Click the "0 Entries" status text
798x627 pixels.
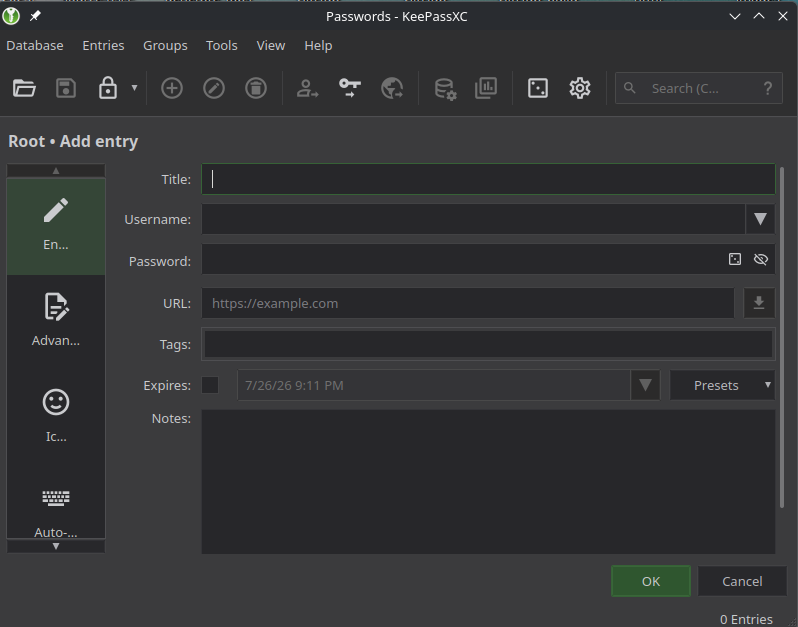coord(746,619)
